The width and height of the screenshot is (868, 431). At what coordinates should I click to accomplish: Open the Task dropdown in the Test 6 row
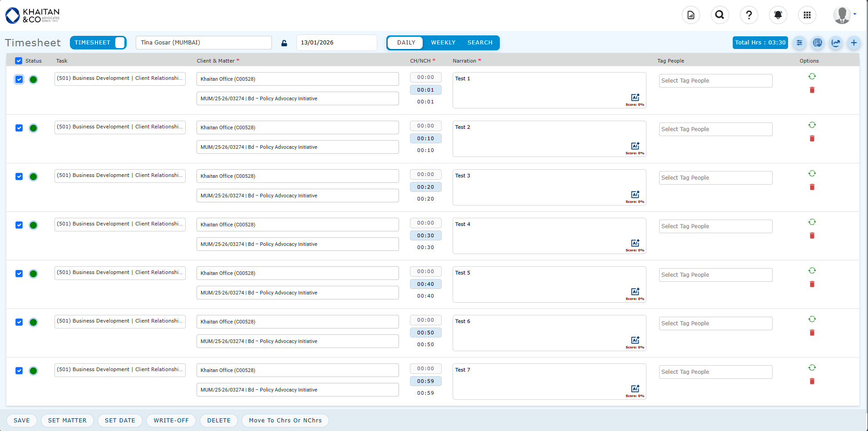tap(120, 321)
